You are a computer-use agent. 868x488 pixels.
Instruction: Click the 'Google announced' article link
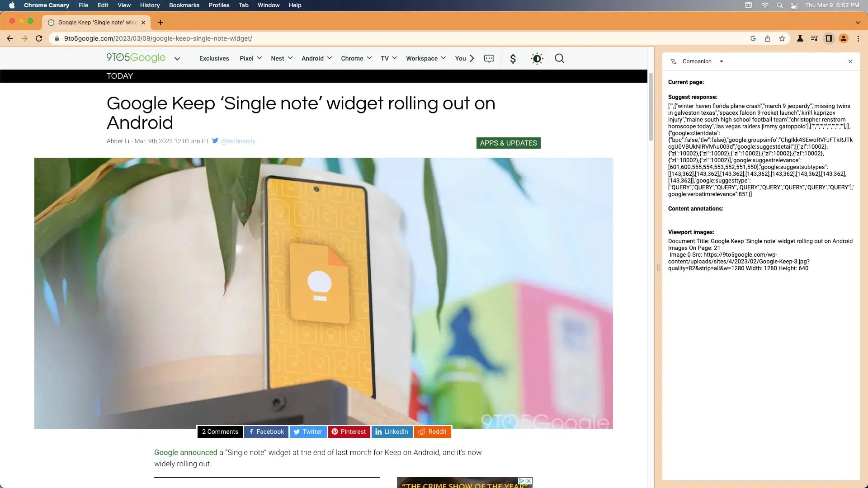[185, 452]
